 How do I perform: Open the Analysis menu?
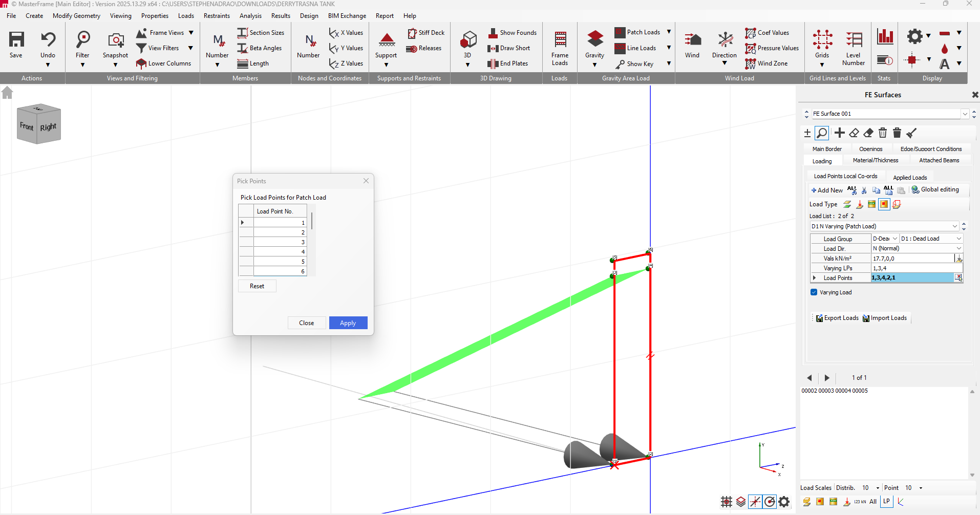tap(250, 16)
